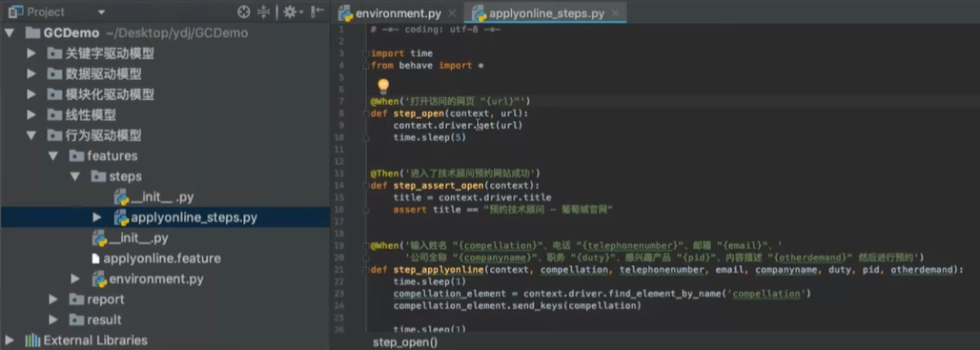The height and width of the screenshot is (350, 980).
Task: Fold the step_assert_open function at line 14
Action: (366, 186)
